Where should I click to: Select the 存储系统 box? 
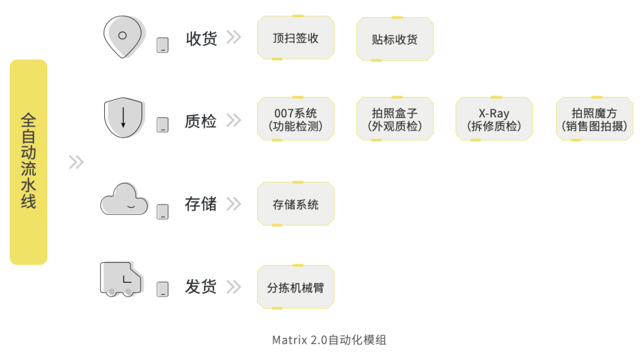point(296,204)
